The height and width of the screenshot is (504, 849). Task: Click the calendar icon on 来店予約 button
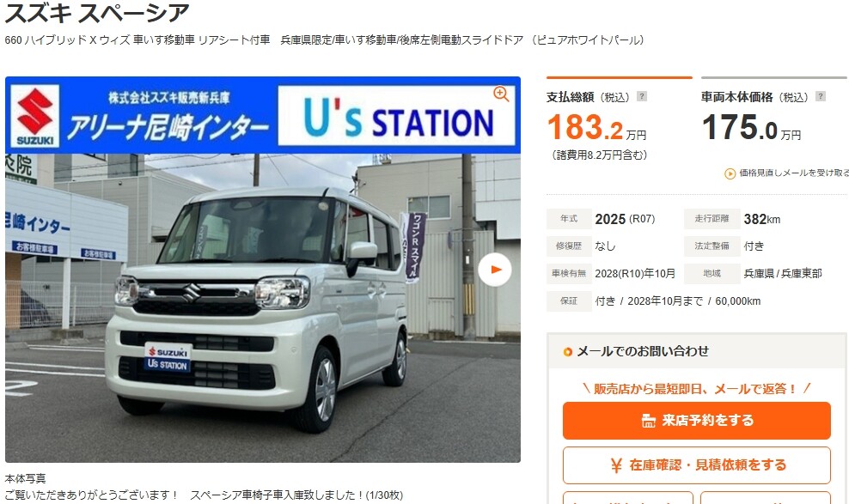pos(648,421)
